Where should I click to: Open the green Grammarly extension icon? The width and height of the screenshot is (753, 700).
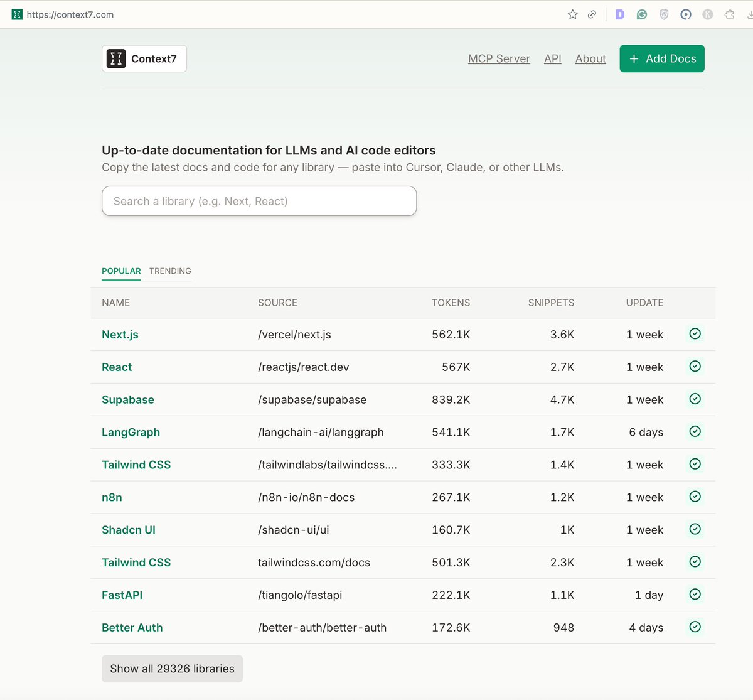[x=642, y=14]
